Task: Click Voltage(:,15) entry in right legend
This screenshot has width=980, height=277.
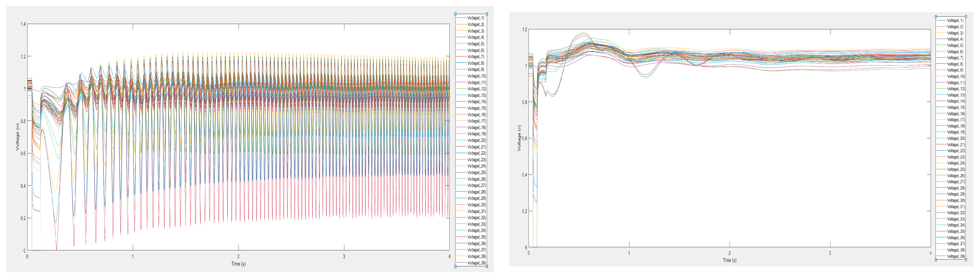Action: 956,107
